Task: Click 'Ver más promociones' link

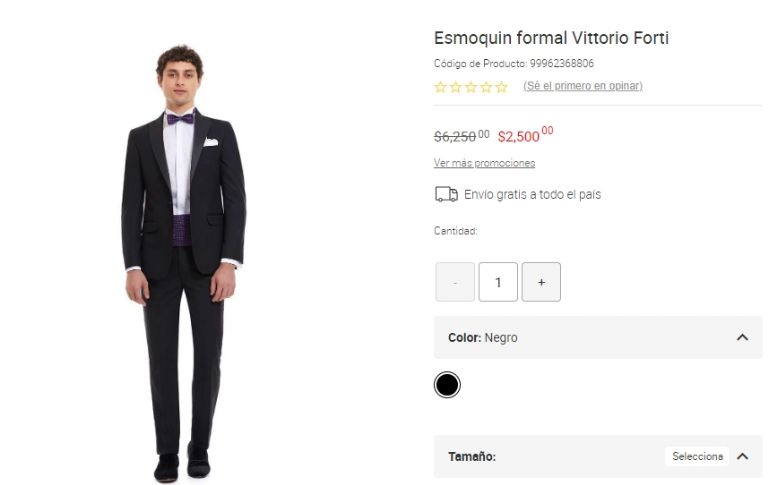Action: click(x=484, y=163)
